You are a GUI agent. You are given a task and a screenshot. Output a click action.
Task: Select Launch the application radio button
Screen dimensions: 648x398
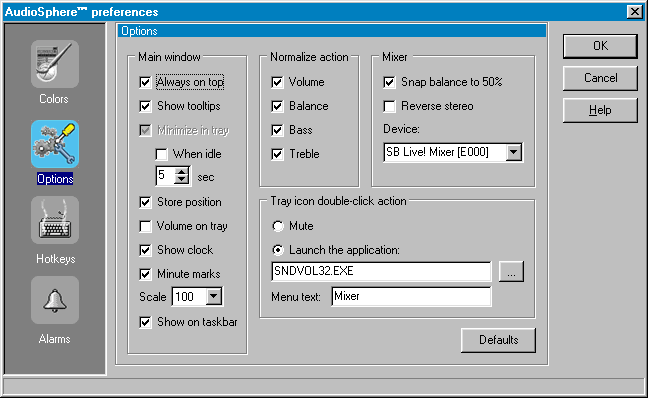pyautogui.click(x=278, y=250)
